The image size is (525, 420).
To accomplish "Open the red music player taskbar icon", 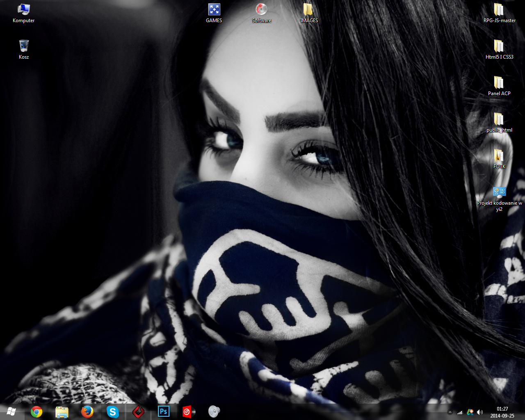I will click(x=189, y=411).
